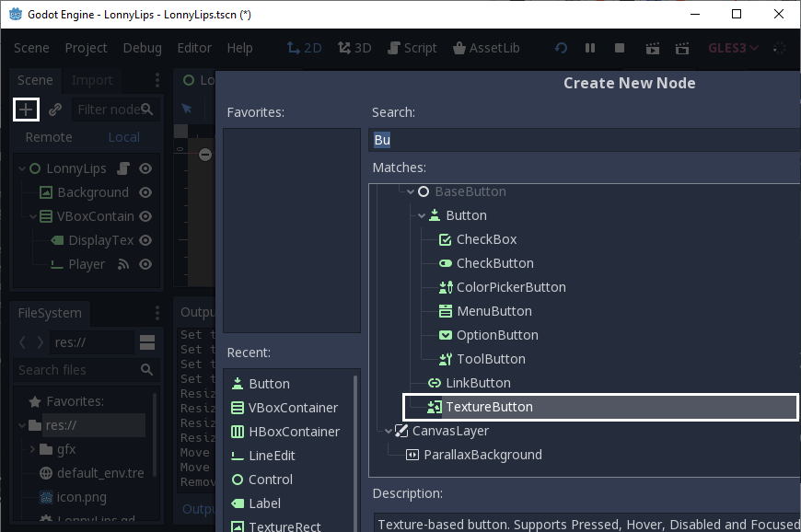Image resolution: width=801 pixels, height=532 pixels.
Task: Show the Local scene tree
Action: [x=124, y=137]
